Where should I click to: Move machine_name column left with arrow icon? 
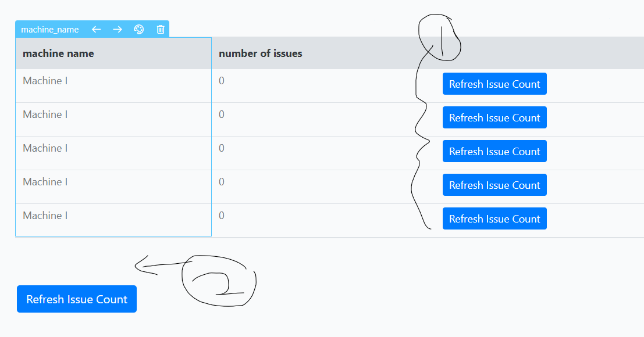pos(97,30)
